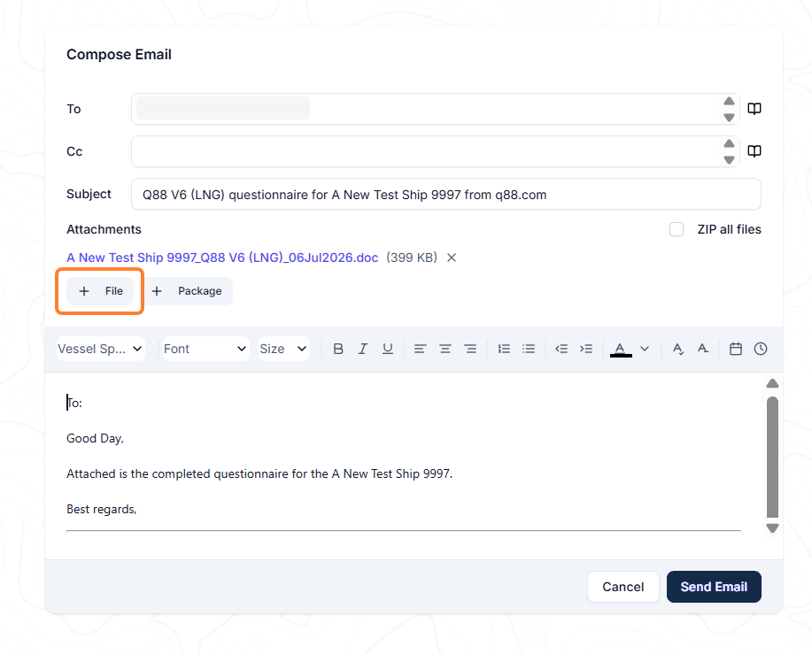Apply italic formatting
812x654 pixels.
[363, 349]
